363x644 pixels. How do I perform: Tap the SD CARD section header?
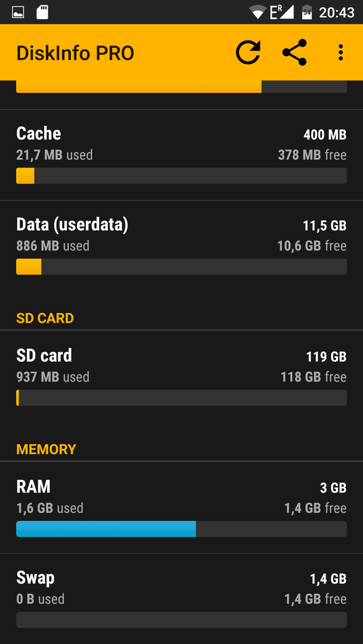tap(45, 318)
